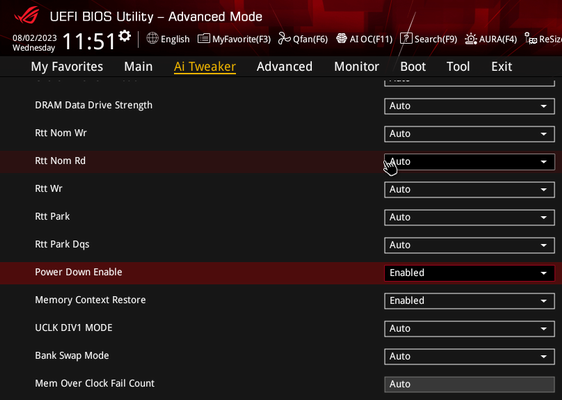This screenshot has height=400, width=562.
Task: Select Memory Context Restore label
Action: click(x=90, y=300)
